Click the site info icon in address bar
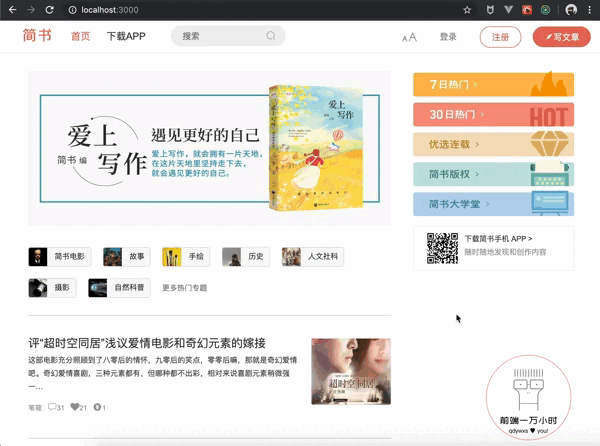This screenshot has width=600, height=446. coord(72,10)
